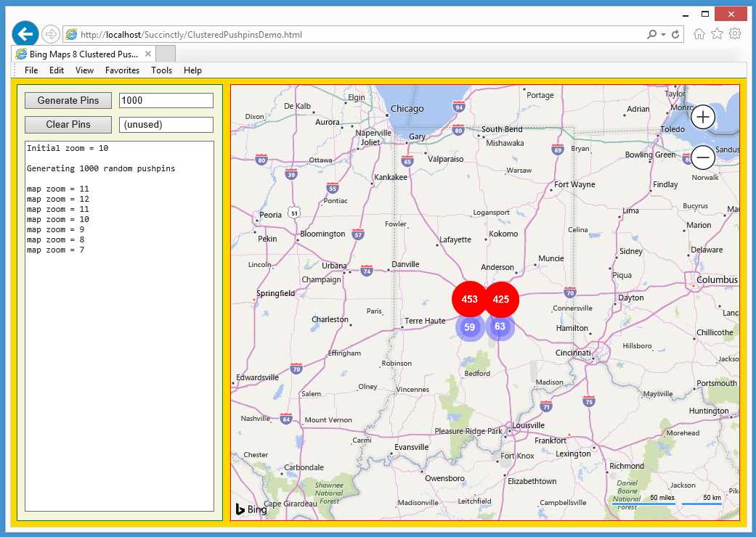Viewport: 756px width, 537px height.
Task: Click the blue cluster pushpin labeled 59
Action: coord(470,327)
